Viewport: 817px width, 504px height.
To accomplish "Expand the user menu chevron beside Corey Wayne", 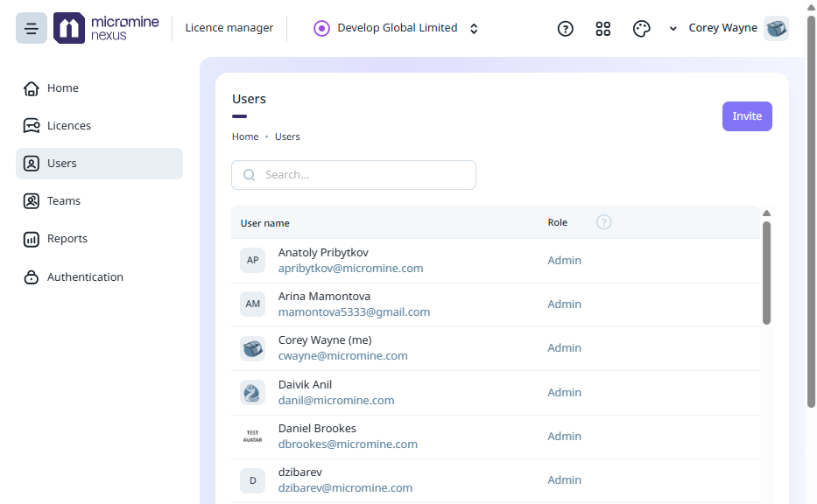I will 673,29.
